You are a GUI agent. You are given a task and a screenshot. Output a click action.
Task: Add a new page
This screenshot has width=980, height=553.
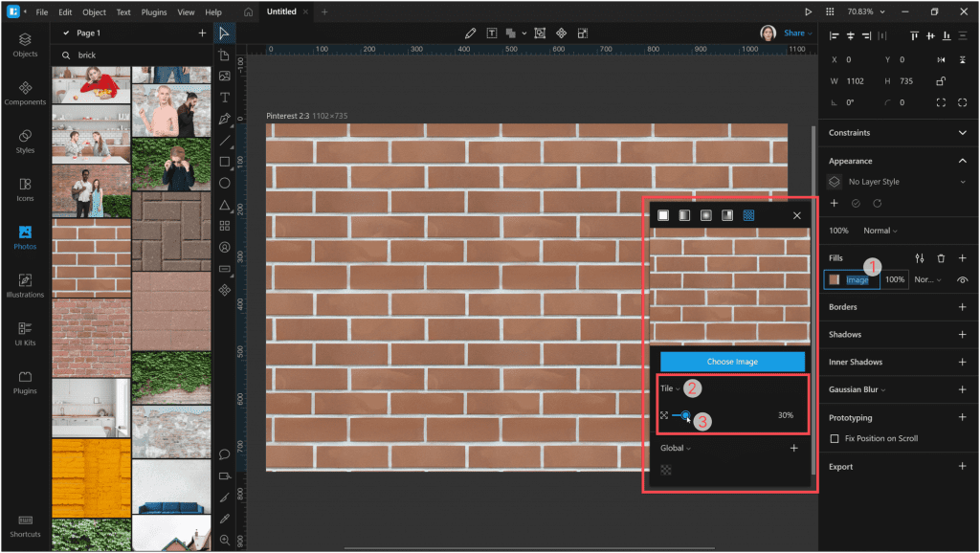(202, 33)
